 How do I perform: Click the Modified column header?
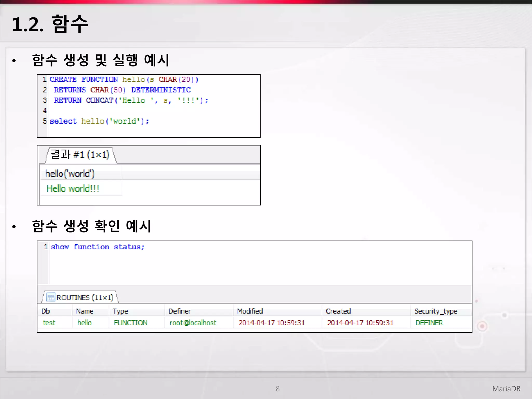(278, 311)
